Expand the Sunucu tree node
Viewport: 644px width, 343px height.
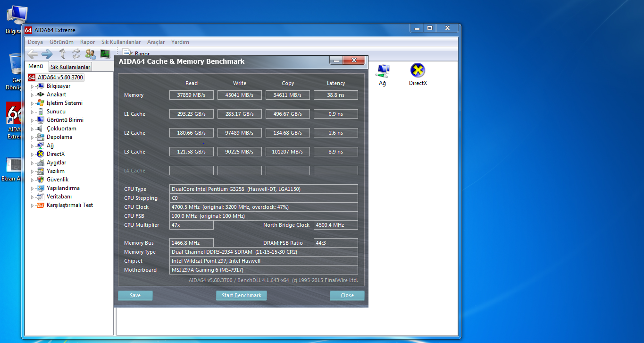tap(33, 112)
